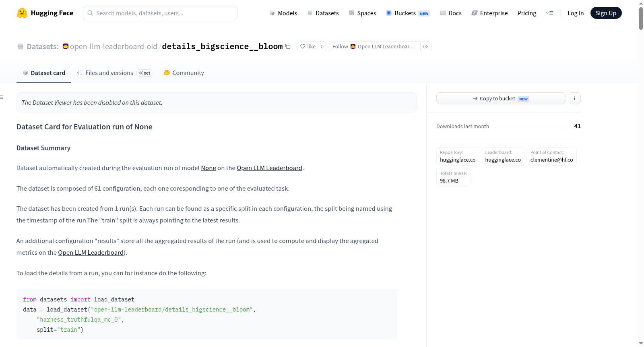Open the table of contents side icon
This screenshot has height=347, width=644.
tap(2, 97)
